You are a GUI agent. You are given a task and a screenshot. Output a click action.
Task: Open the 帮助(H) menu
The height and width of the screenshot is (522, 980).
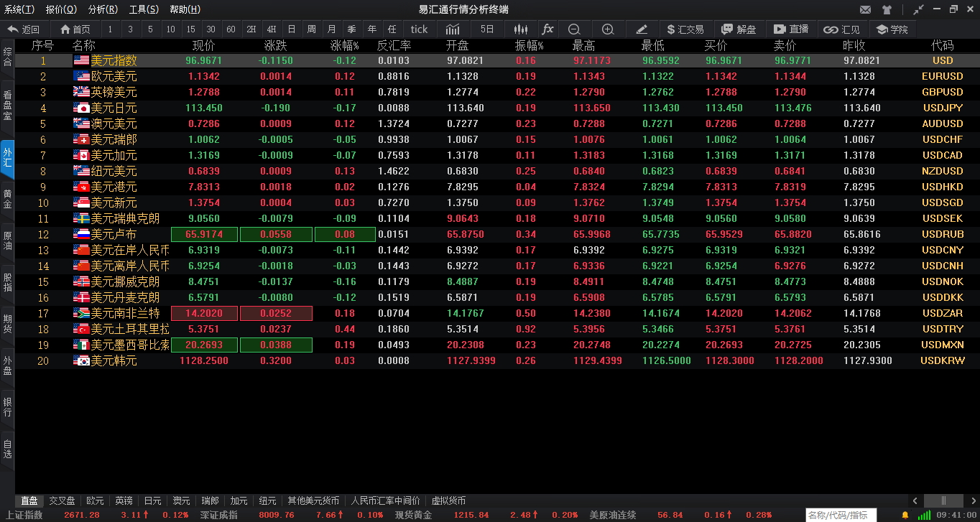point(185,9)
